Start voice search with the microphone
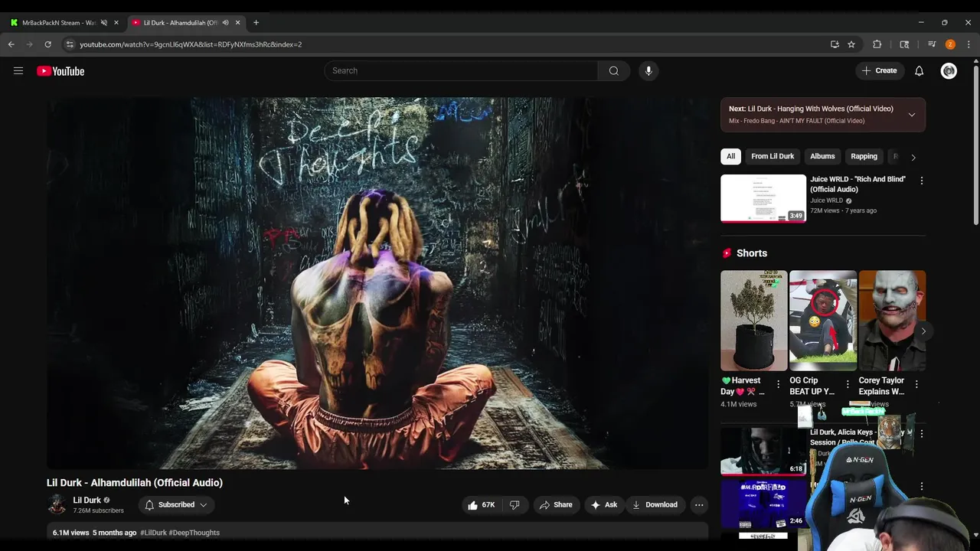The image size is (980, 551). [x=648, y=71]
